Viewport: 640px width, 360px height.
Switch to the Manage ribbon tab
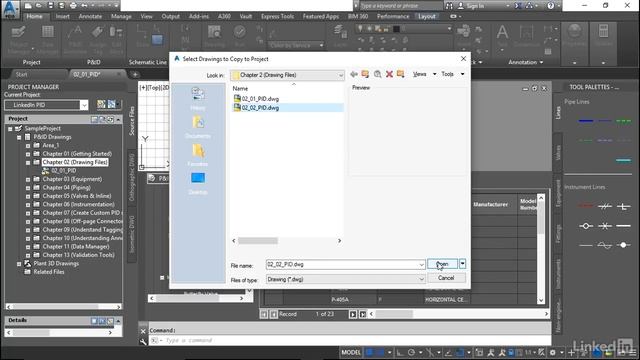121,16
